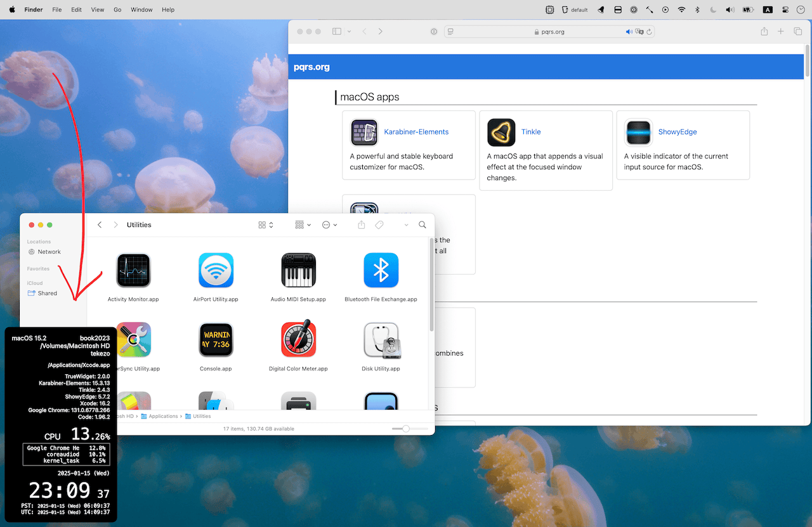
Task: Open Disk Utility.app
Action: click(x=381, y=341)
